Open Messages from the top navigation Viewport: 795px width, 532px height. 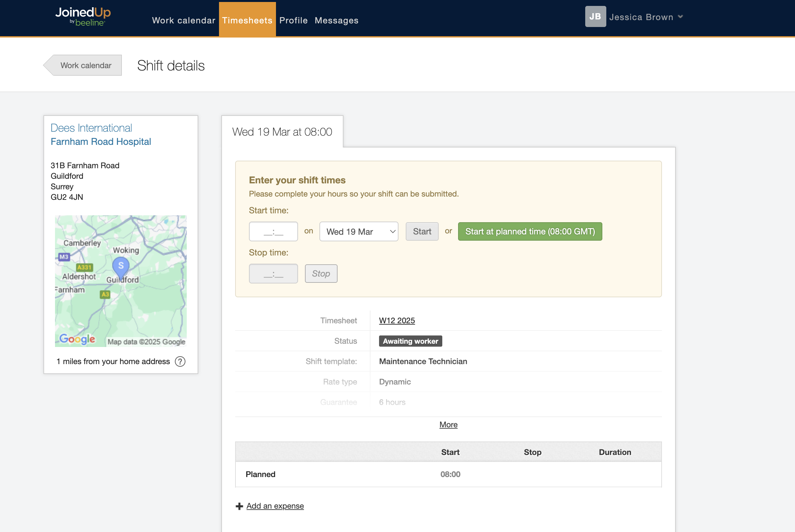click(x=336, y=20)
